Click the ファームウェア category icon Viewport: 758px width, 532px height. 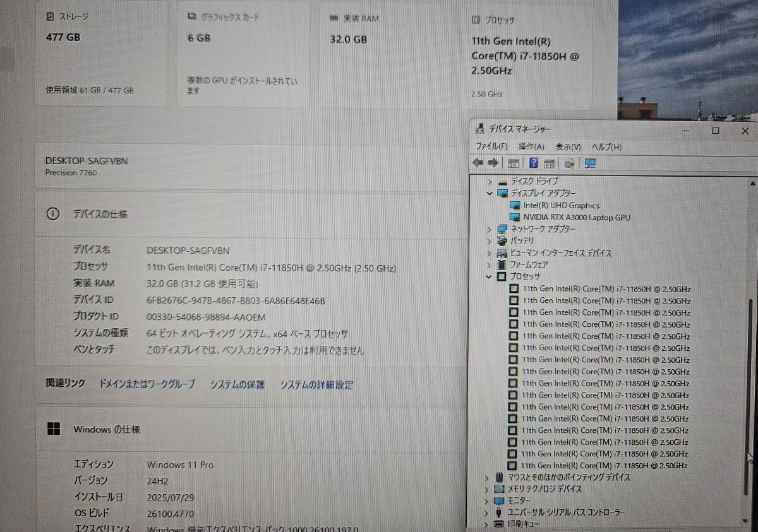point(502,264)
